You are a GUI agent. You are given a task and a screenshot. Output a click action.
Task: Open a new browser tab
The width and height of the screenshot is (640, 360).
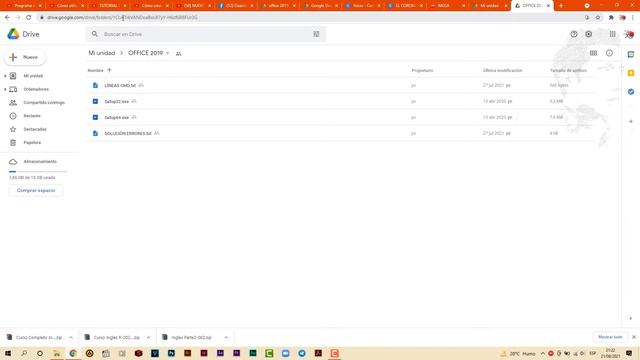point(561,6)
